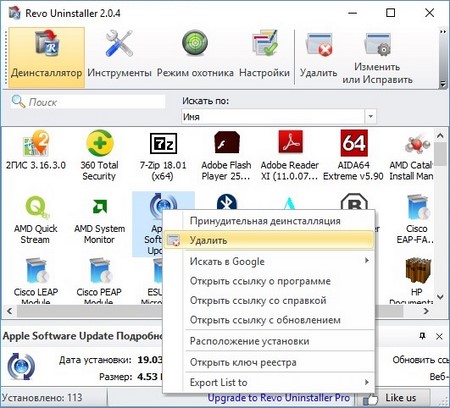
Task: Click the program list vertical scrollbar down arrow
Action: [x=440, y=297]
